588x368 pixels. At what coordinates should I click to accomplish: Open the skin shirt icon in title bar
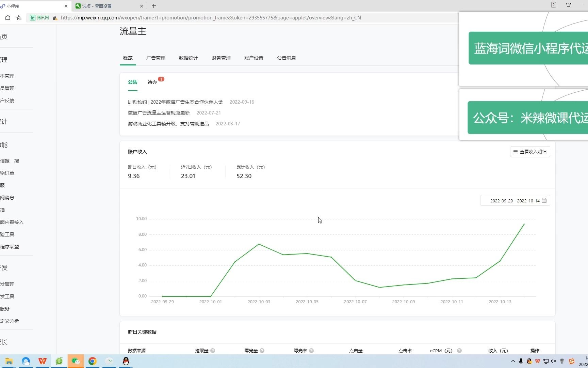pos(568,5)
